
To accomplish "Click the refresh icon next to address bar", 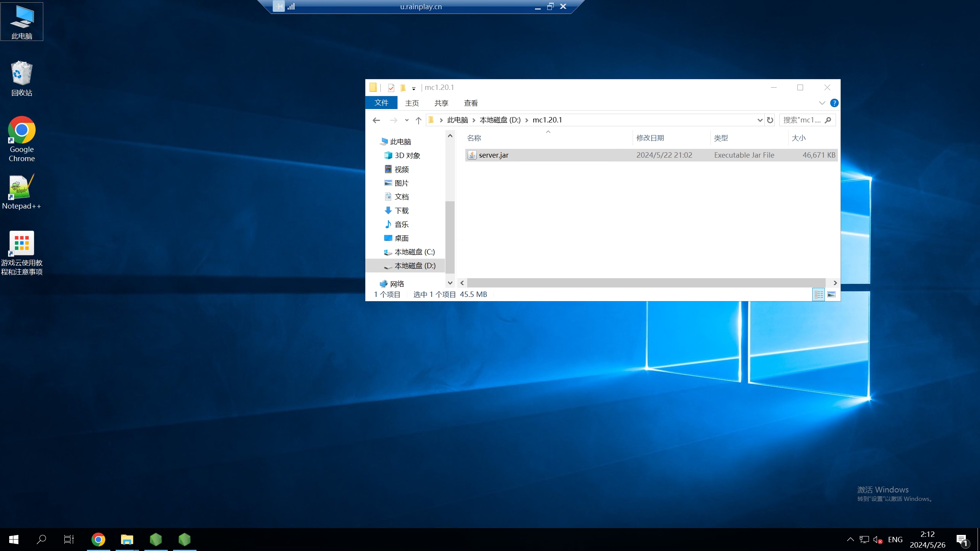I will [x=770, y=120].
